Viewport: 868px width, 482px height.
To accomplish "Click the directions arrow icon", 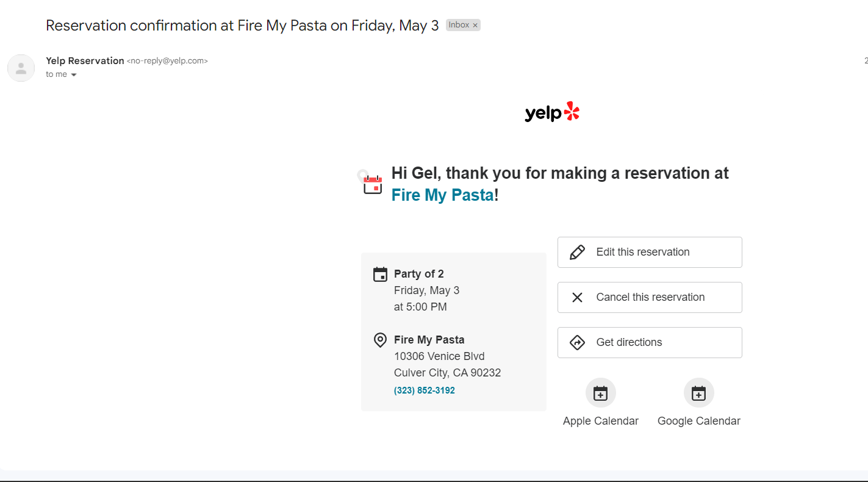I will (x=577, y=343).
